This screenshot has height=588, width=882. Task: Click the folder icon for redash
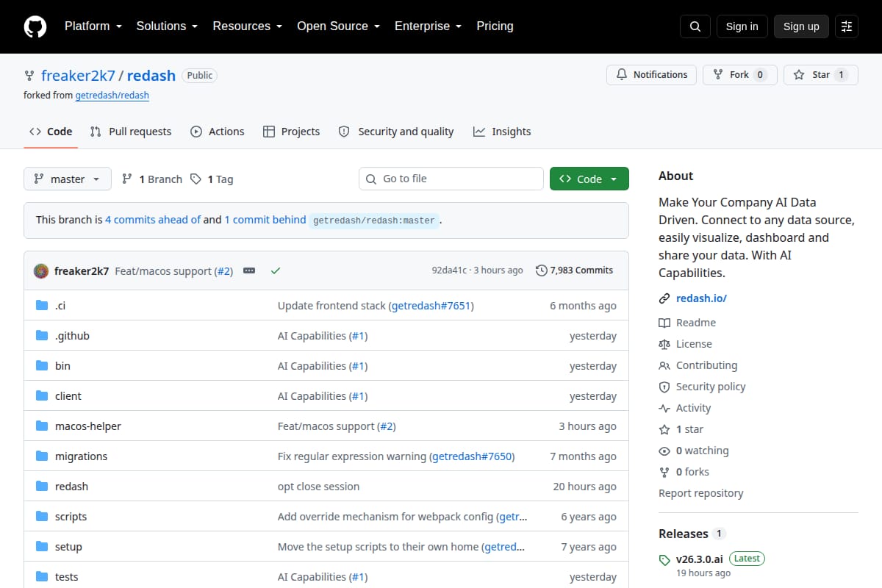pyautogui.click(x=42, y=487)
